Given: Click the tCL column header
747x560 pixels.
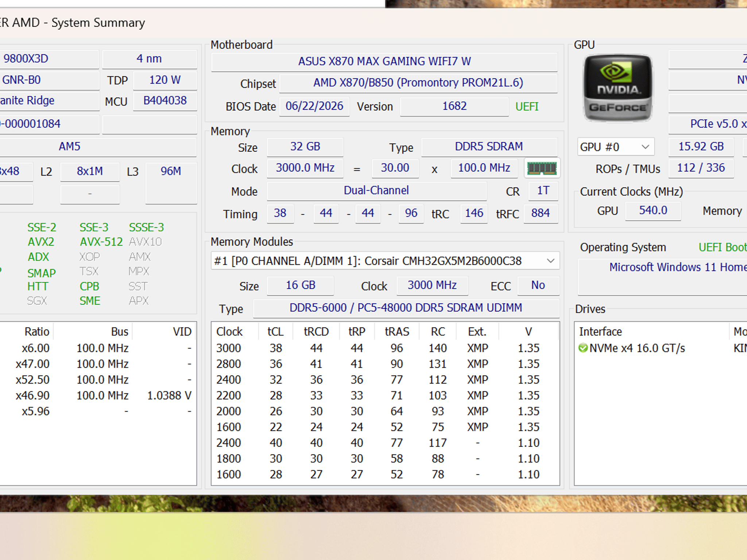Looking at the screenshot, I should [x=275, y=332].
